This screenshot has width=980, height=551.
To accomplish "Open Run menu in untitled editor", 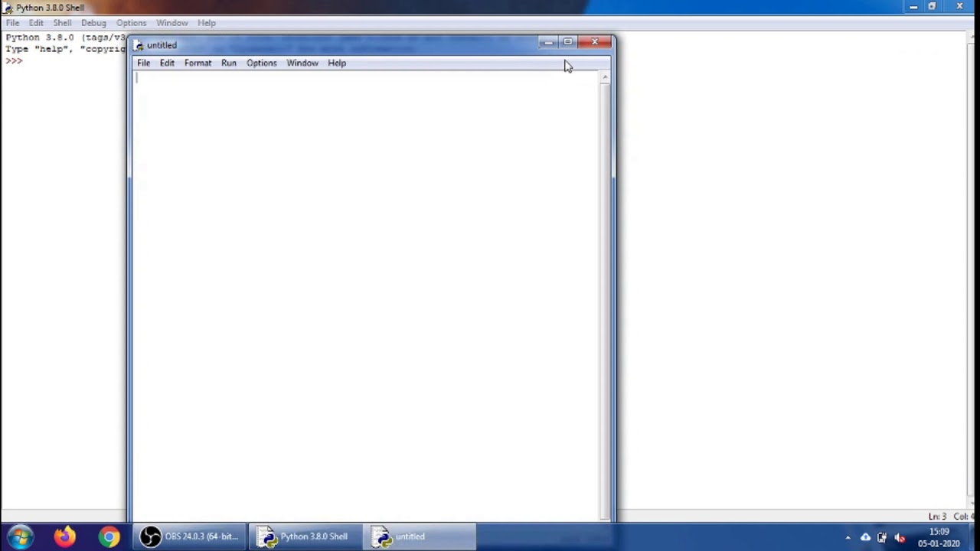I will (229, 63).
